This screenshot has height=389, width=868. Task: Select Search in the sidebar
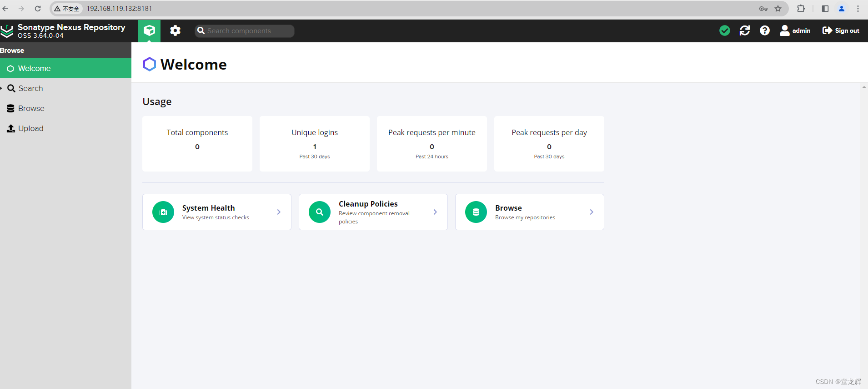(65, 88)
